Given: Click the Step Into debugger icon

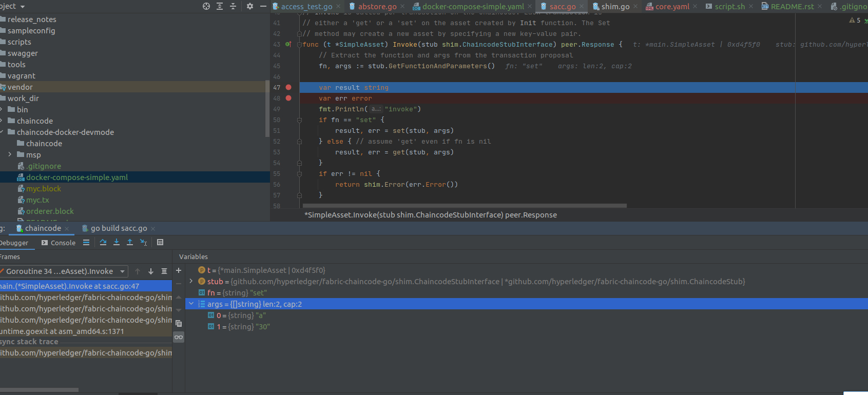Looking at the screenshot, I should (x=117, y=242).
